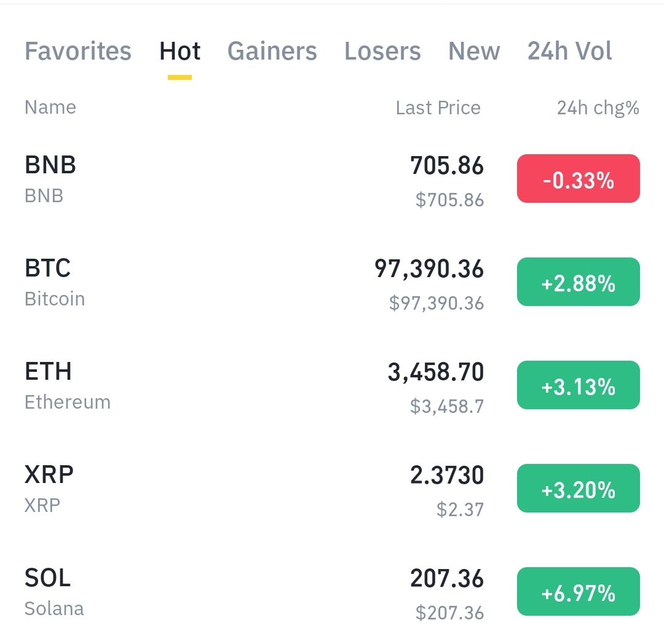
Task: Tap BNB's red -0.33% change badge
Action: tap(578, 179)
